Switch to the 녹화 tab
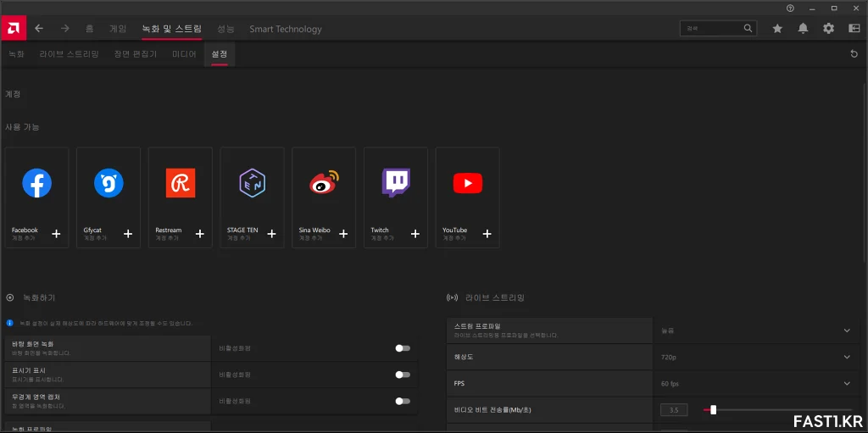This screenshot has width=868, height=433. click(16, 53)
